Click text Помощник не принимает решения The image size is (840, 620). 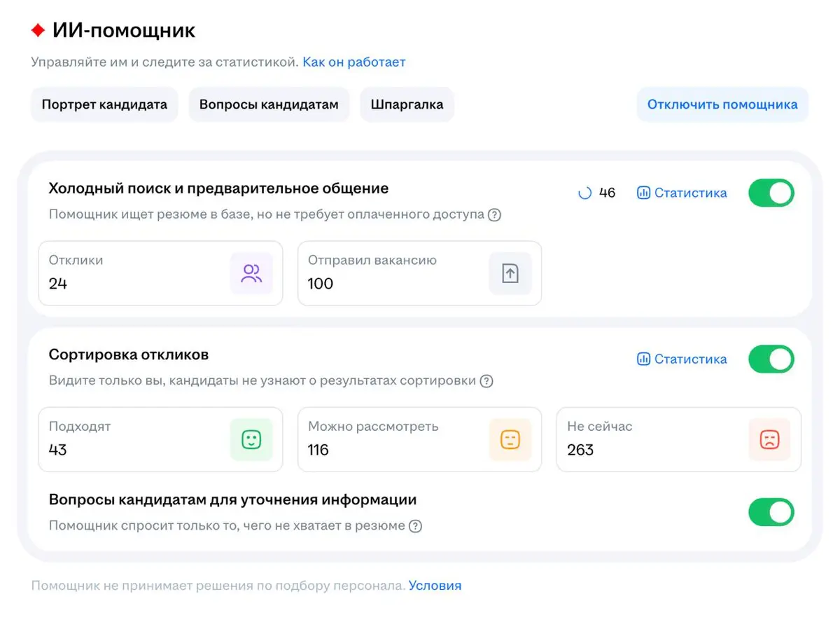pyautogui.click(x=218, y=586)
